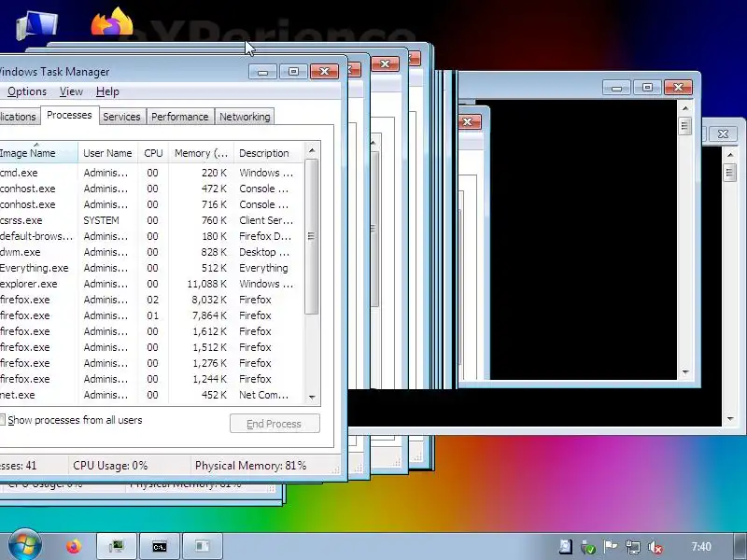The height and width of the screenshot is (560, 747).
Task: Open the Help menu in Task Manager
Action: click(107, 91)
